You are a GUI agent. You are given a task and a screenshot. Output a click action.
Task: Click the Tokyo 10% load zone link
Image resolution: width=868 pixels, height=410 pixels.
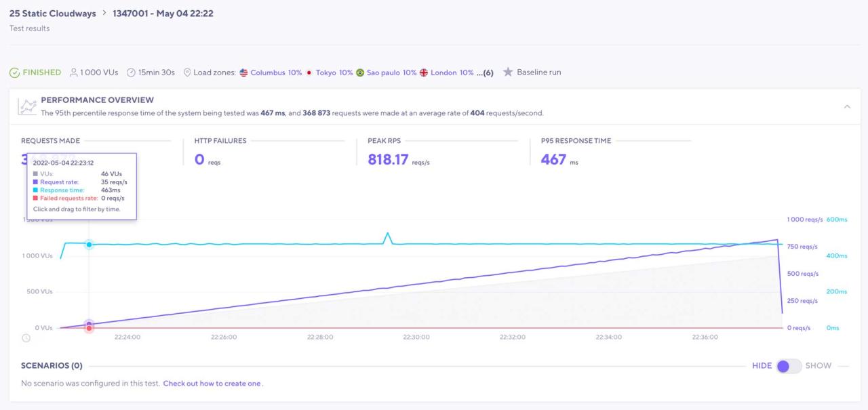point(334,73)
